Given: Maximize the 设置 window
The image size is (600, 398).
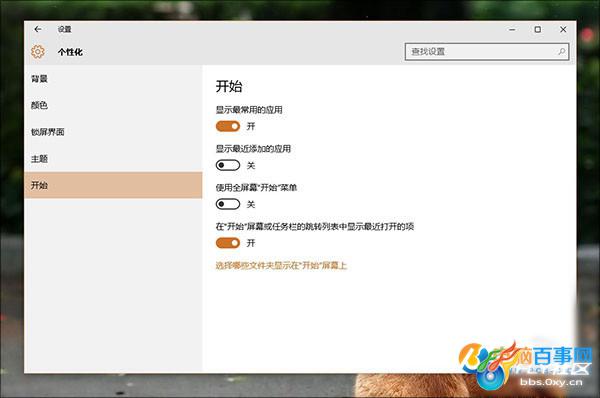Looking at the screenshot, I should click(538, 29).
